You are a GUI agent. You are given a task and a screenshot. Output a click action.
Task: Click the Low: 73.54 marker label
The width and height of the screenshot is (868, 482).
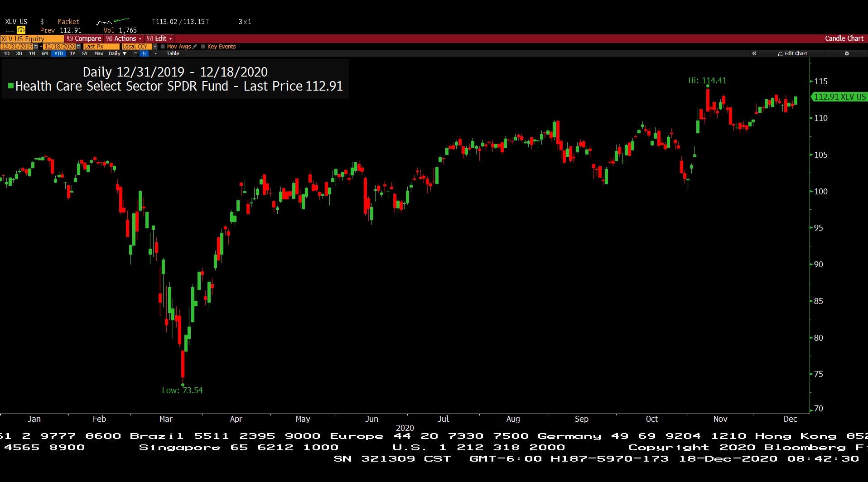coord(182,390)
